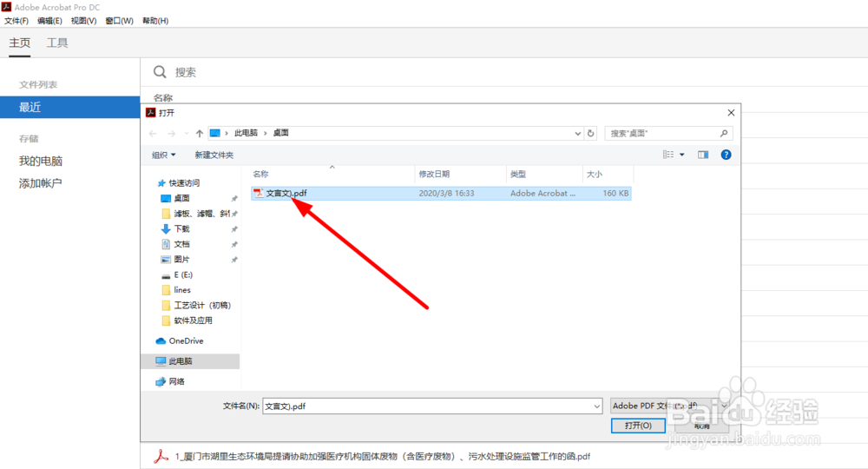Open the 文件(F) menu
Viewport: 868px width, 469px height.
(16, 21)
